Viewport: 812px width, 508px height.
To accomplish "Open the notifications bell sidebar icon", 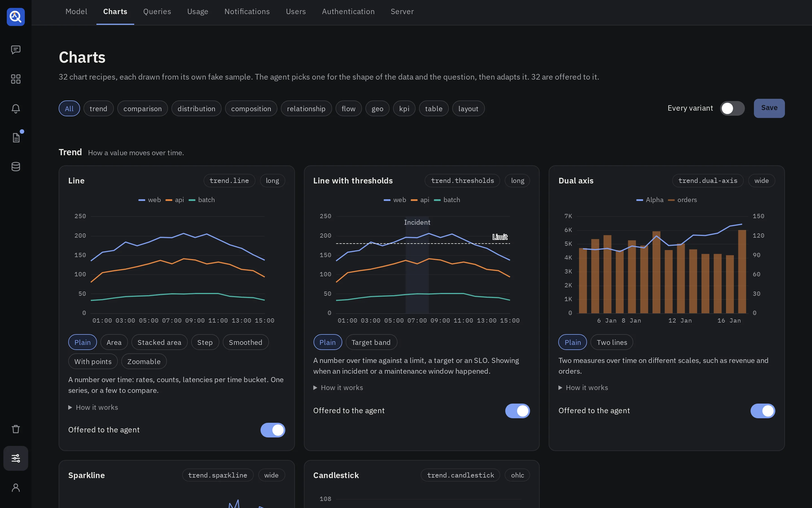I will 16,109.
